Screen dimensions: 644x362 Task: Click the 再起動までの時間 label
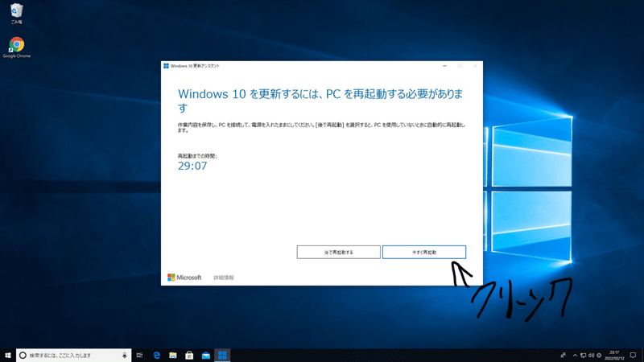[x=197, y=156]
